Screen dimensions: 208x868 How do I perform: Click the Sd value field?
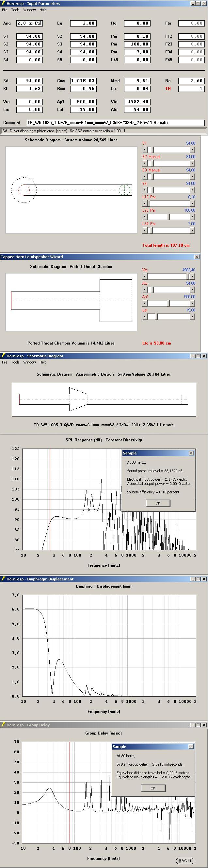[29, 81]
